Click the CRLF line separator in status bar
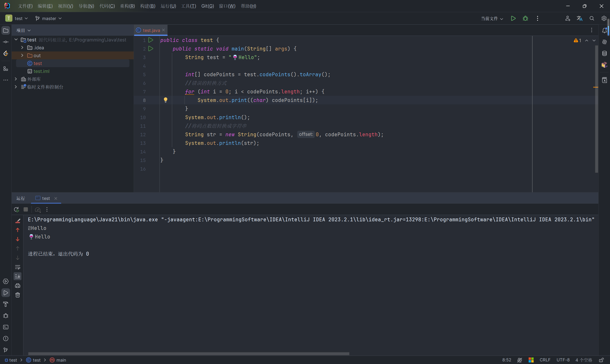The width and height of the screenshot is (610, 364). pyautogui.click(x=545, y=360)
